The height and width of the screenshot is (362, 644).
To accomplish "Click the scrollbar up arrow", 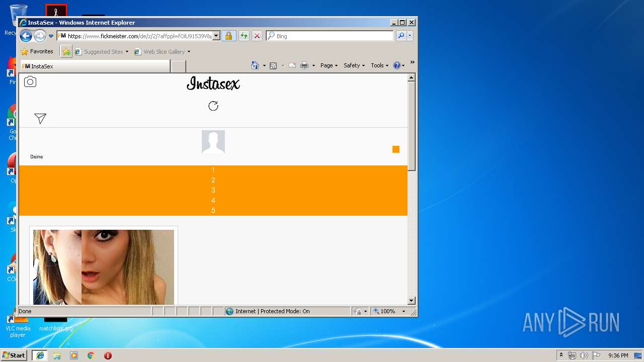I will click(x=412, y=78).
